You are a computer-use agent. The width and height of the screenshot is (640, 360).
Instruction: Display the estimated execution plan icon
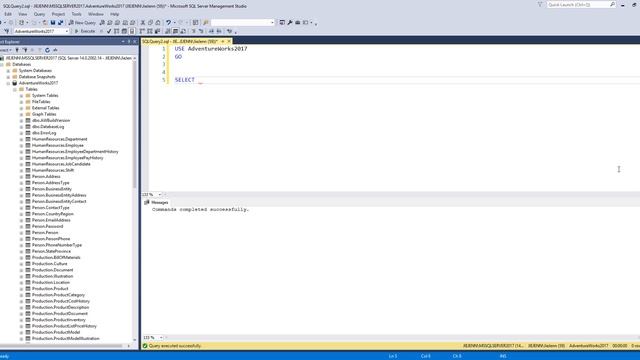pyautogui.click(x=117, y=31)
